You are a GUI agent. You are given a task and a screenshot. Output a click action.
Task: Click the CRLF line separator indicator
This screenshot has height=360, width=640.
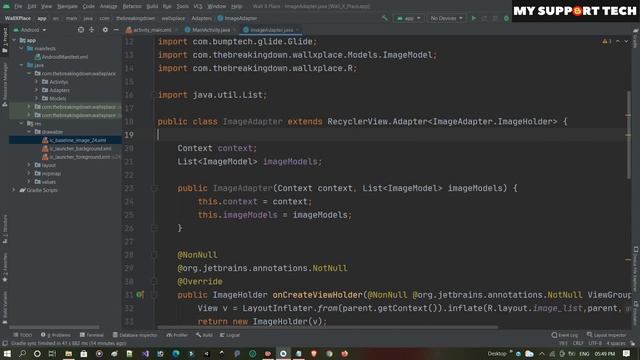tap(578, 343)
